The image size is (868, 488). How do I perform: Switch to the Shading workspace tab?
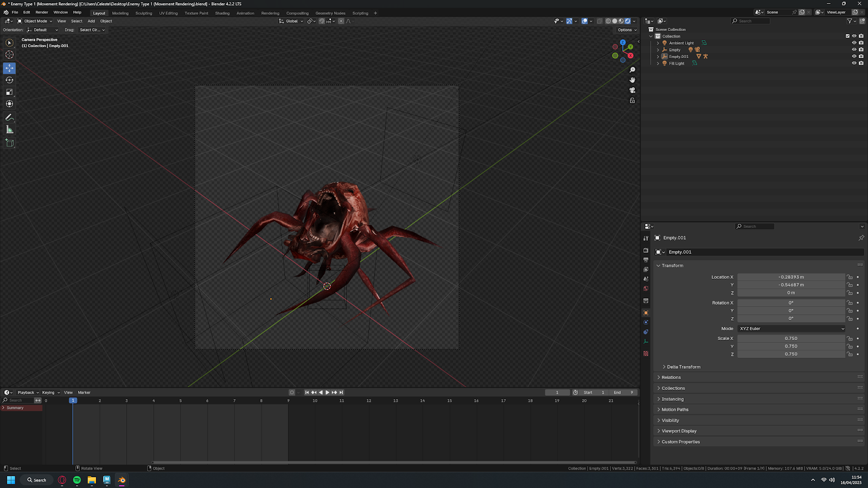point(222,13)
